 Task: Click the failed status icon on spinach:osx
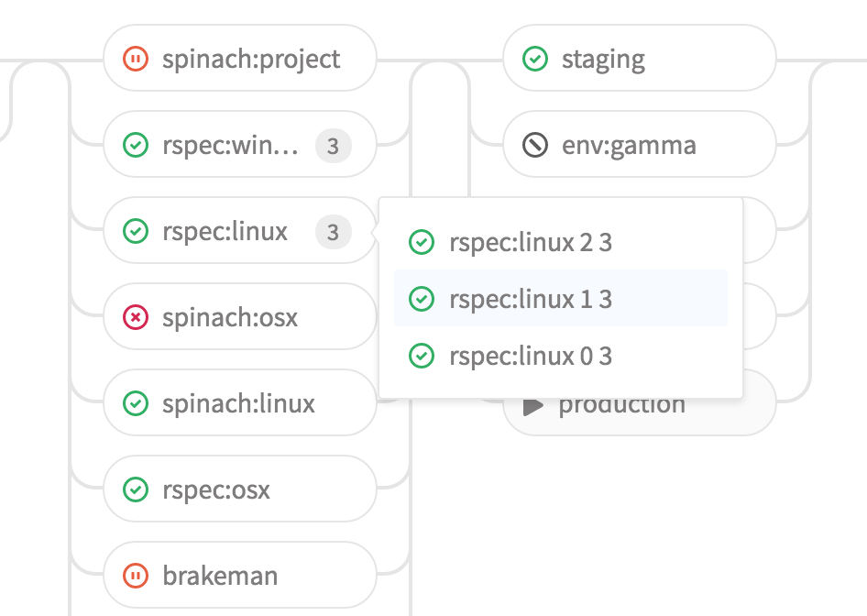(135, 316)
